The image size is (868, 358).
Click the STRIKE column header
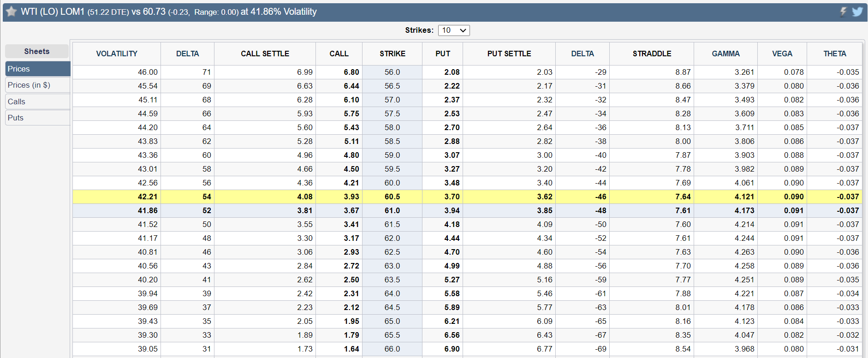[392, 54]
